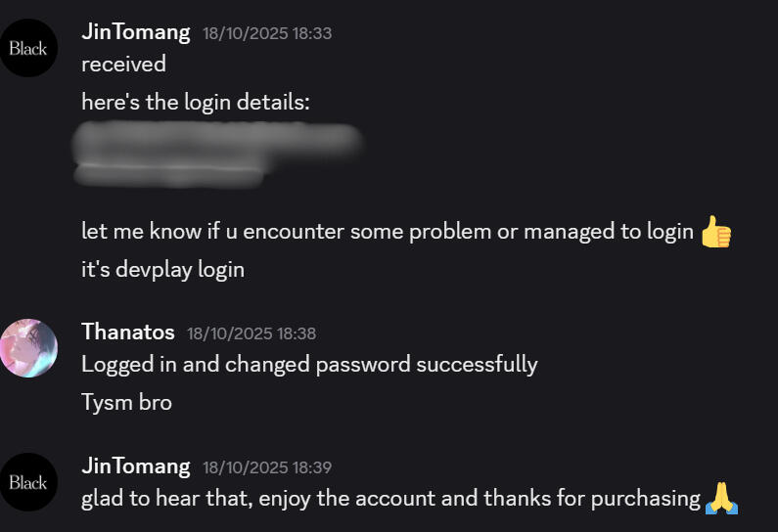Screen dimensions: 778x532
Task: Click the "here's the login details:" message
Action: (195, 102)
